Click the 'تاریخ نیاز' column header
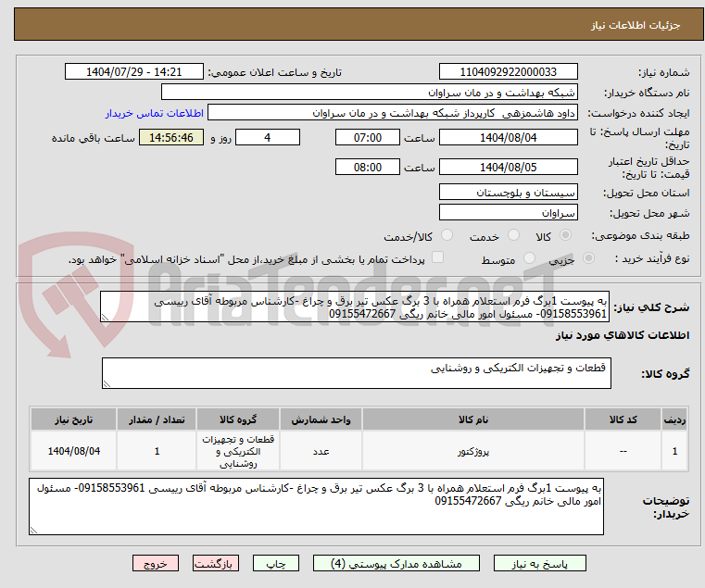Screen dimensions: 705x588 pyautogui.click(x=74, y=419)
